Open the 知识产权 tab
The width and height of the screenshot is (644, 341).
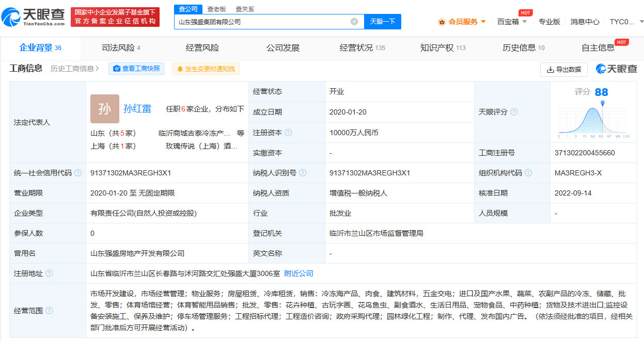click(x=443, y=48)
